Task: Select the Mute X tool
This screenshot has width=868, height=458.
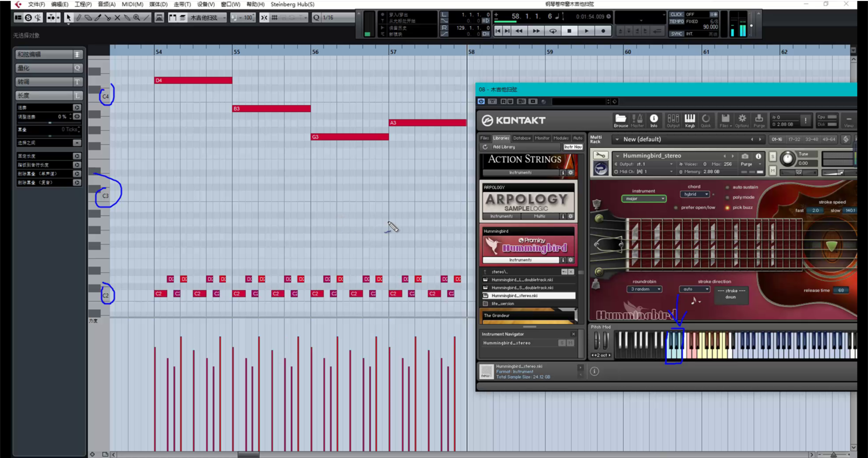Action: [118, 18]
